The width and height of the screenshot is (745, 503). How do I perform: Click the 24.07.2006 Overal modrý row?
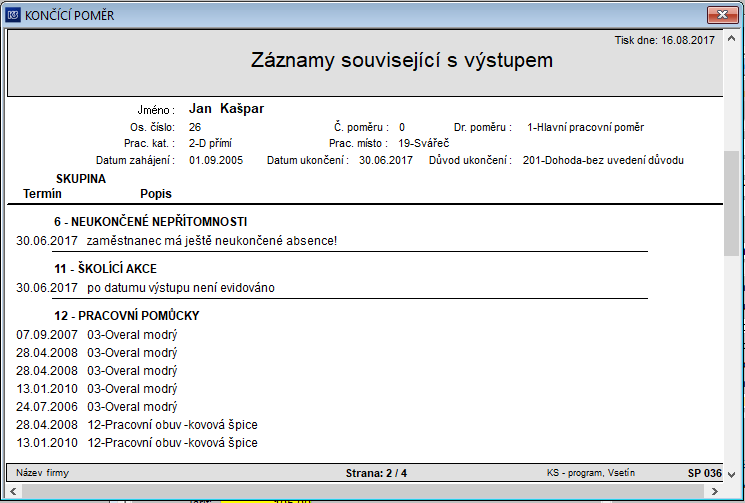[96, 407]
